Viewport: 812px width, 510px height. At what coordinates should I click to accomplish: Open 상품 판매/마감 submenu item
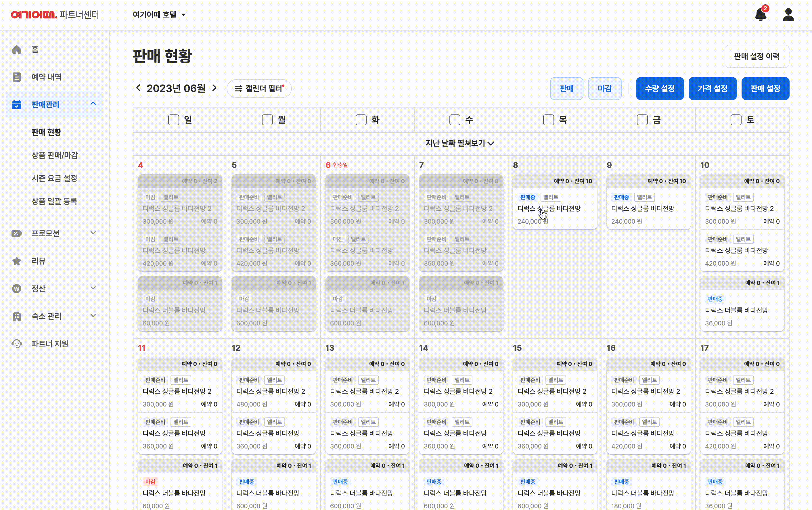click(55, 155)
